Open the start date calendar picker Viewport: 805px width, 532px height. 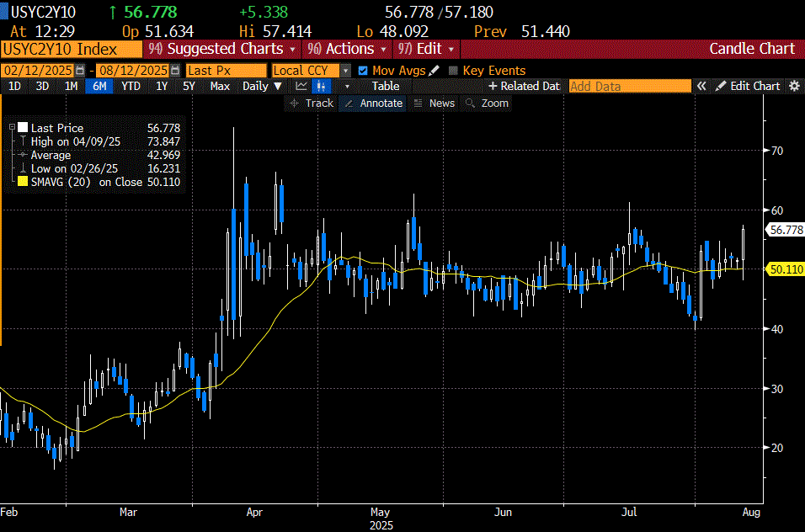pos(80,71)
